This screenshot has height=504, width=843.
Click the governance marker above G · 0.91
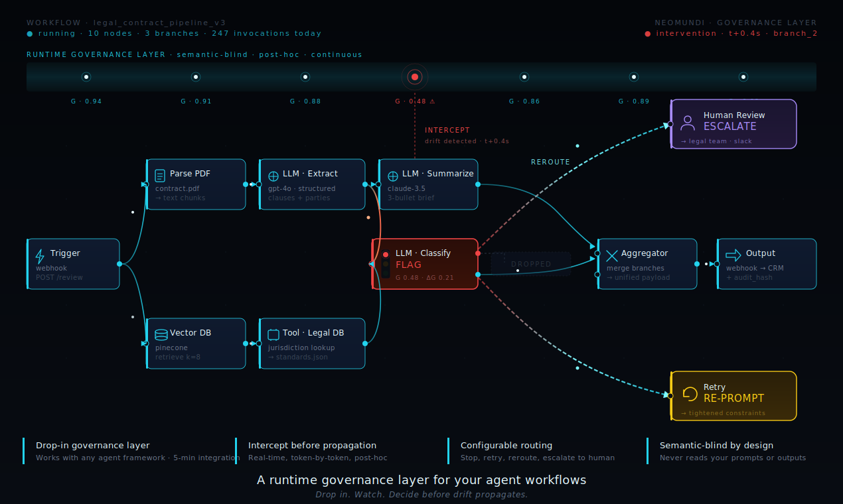coord(196,77)
